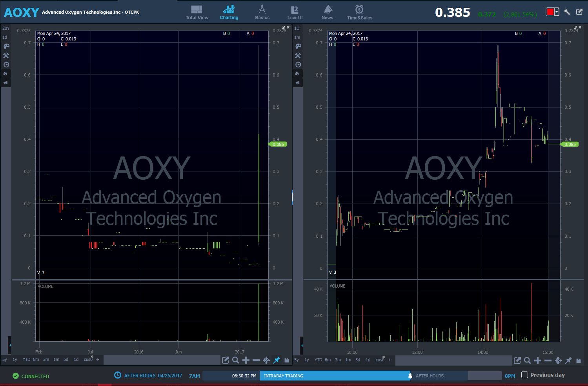The image size is (588, 386).
Task: Click the bell marker on session timeline
Action: coord(410,376)
